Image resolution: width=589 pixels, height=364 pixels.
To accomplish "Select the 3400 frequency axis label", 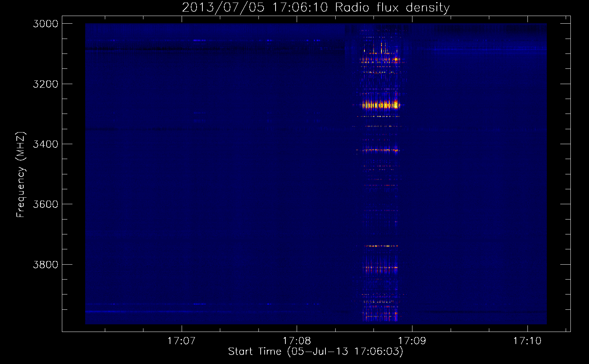I will 46,144.
